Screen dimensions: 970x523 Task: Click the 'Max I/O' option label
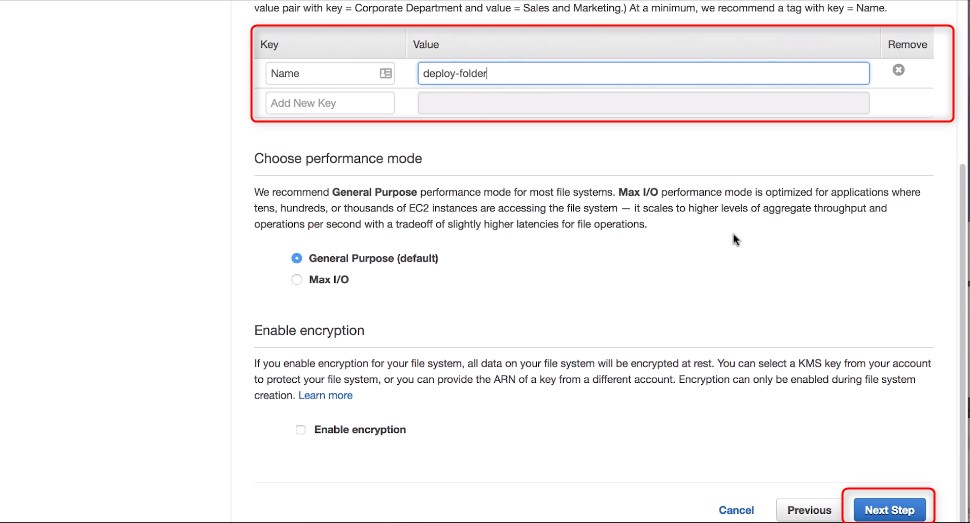328,279
